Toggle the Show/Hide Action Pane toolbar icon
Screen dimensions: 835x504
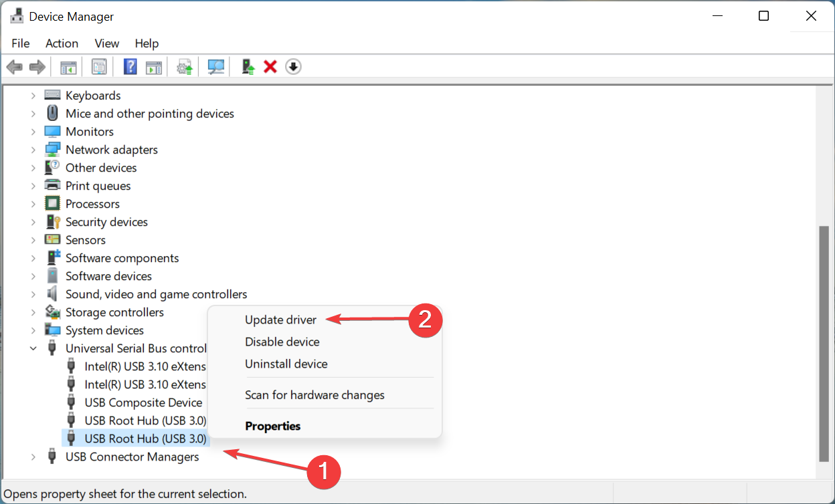click(154, 67)
